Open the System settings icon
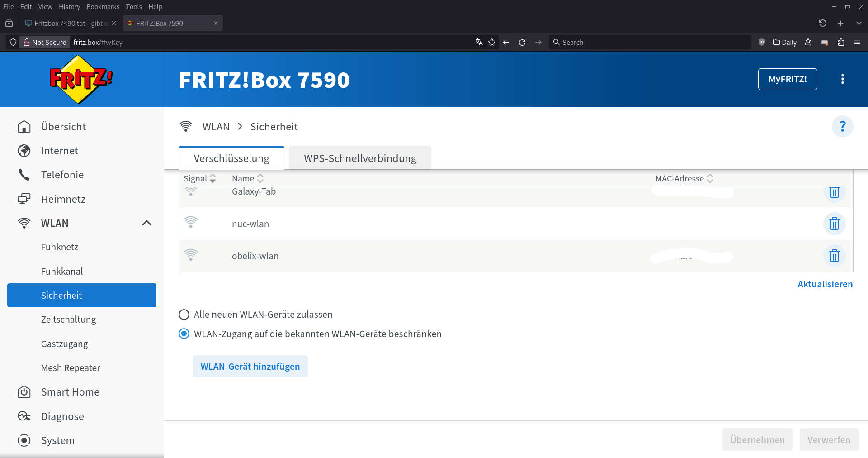 pos(24,440)
